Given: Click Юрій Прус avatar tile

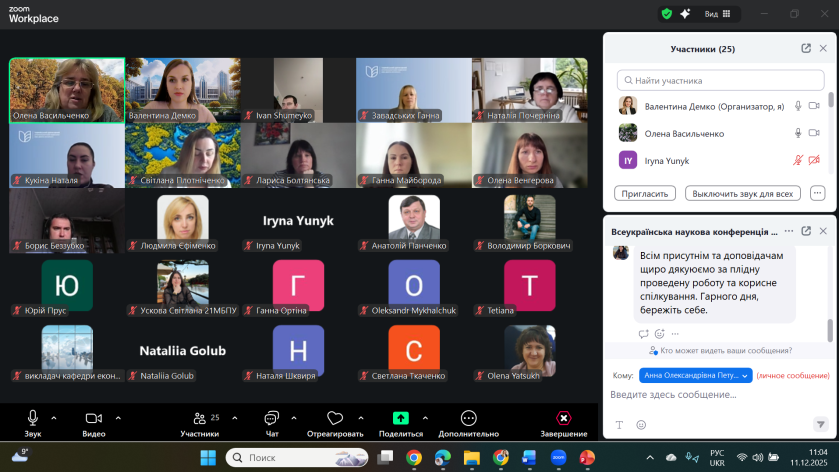Looking at the screenshot, I should point(67,286).
